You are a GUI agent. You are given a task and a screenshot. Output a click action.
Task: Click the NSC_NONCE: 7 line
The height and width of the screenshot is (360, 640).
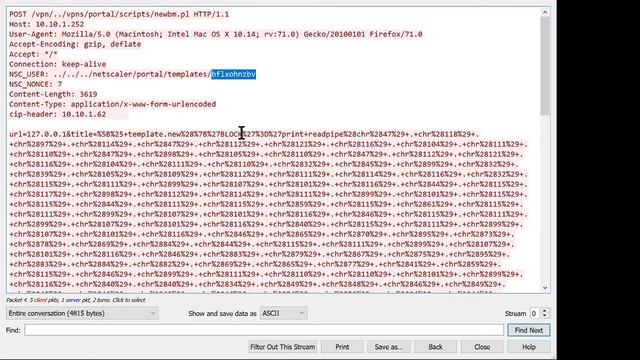pos(36,84)
